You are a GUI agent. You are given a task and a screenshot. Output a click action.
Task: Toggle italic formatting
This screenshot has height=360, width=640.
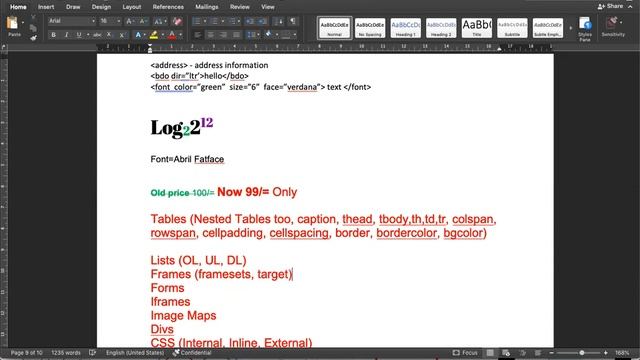click(66, 35)
